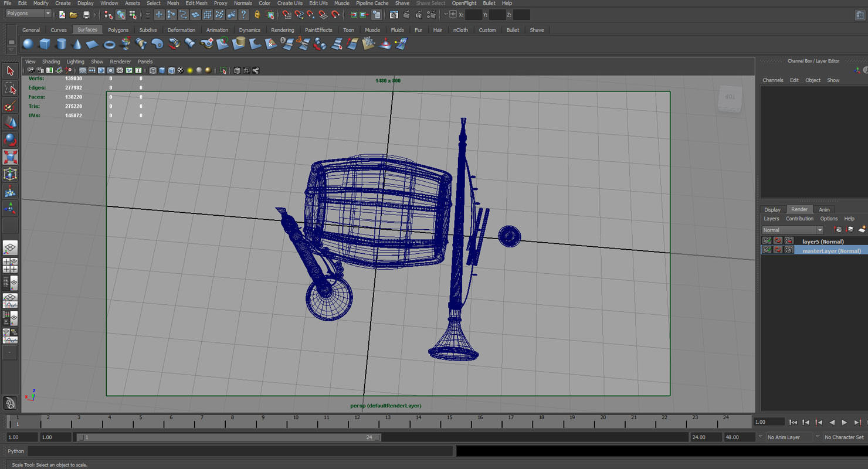Open the Channels menu in Channel Box
Screen dimensions: 868x469
coord(772,80)
